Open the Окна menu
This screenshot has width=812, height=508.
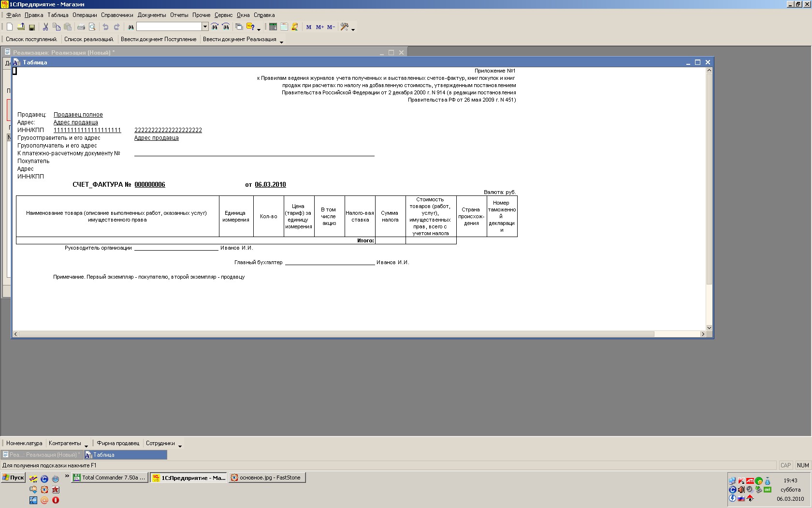[x=243, y=15]
